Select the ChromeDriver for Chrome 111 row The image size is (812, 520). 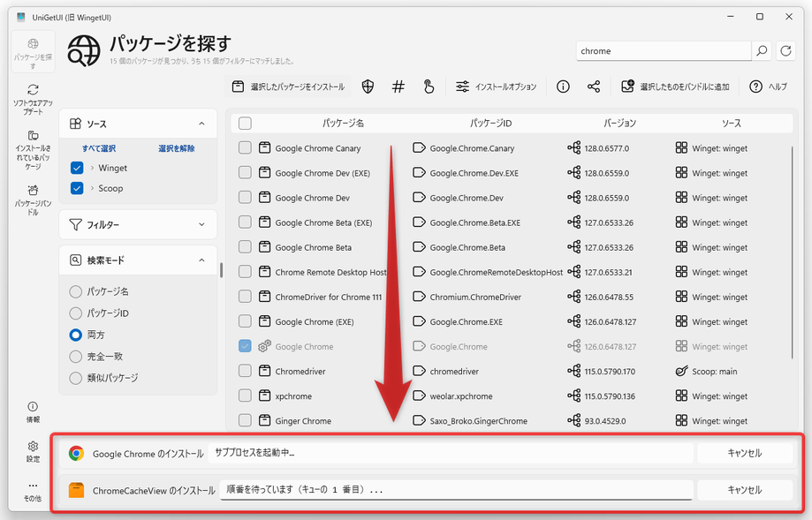512,297
